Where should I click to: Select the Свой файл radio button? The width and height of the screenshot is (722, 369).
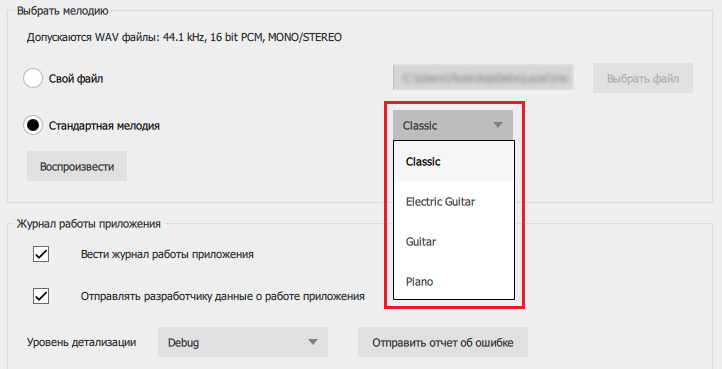pos(33,78)
